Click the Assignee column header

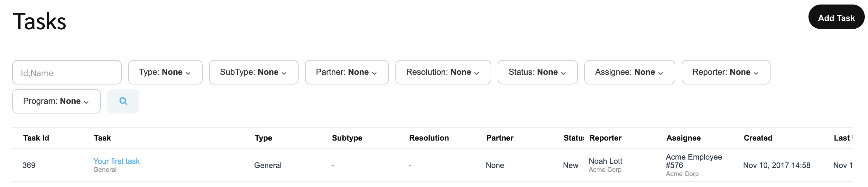coord(683,138)
